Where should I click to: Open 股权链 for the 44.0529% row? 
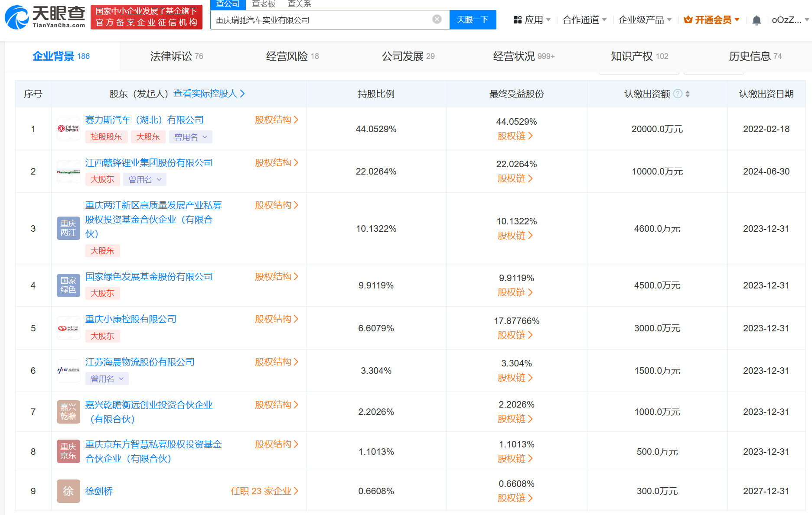(x=515, y=136)
